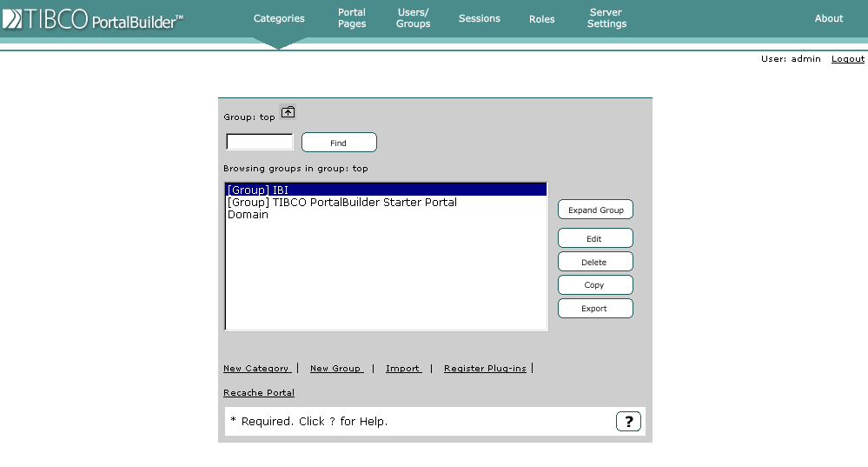Click the Expand Group button
Viewport: 868px width, 467px height.
pos(595,210)
